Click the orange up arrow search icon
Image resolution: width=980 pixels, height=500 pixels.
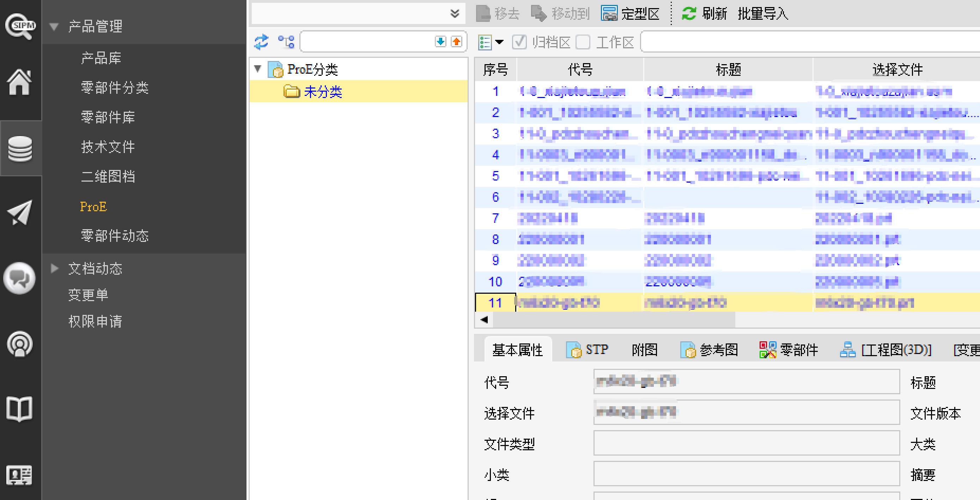457,42
